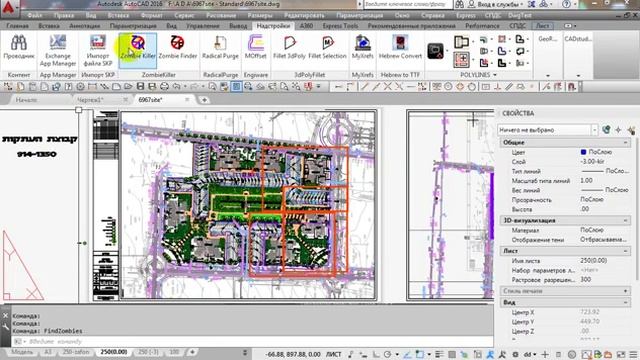Click the wrench icon beside command line
This screenshot has height=360, width=640.
5,327
